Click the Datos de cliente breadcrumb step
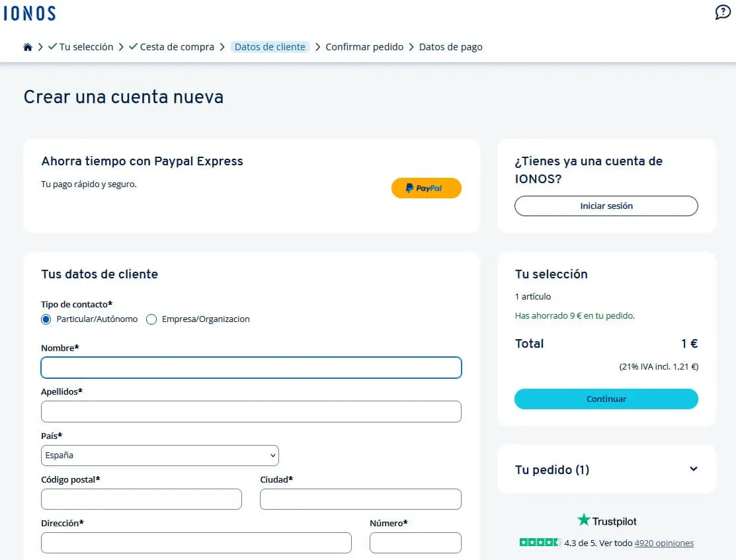Image resolution: width=736 pixels, height=560 pixels. [x=269, y=46]
